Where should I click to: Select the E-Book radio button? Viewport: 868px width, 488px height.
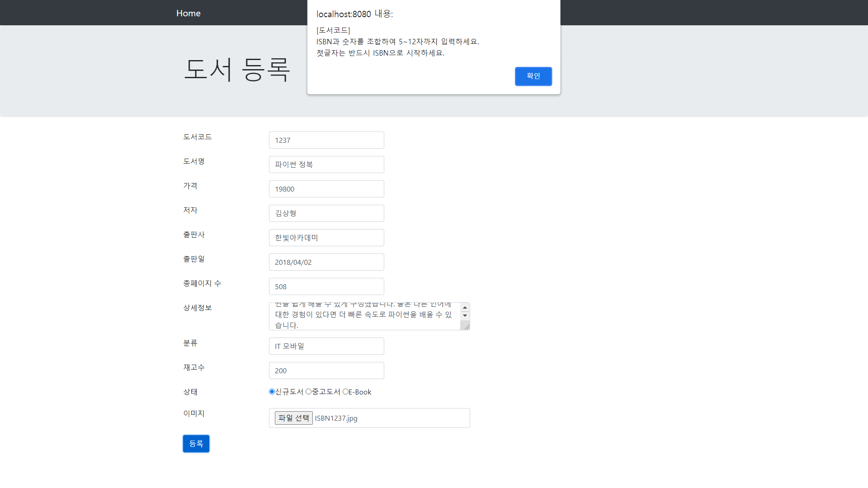(x=345, y=392)
